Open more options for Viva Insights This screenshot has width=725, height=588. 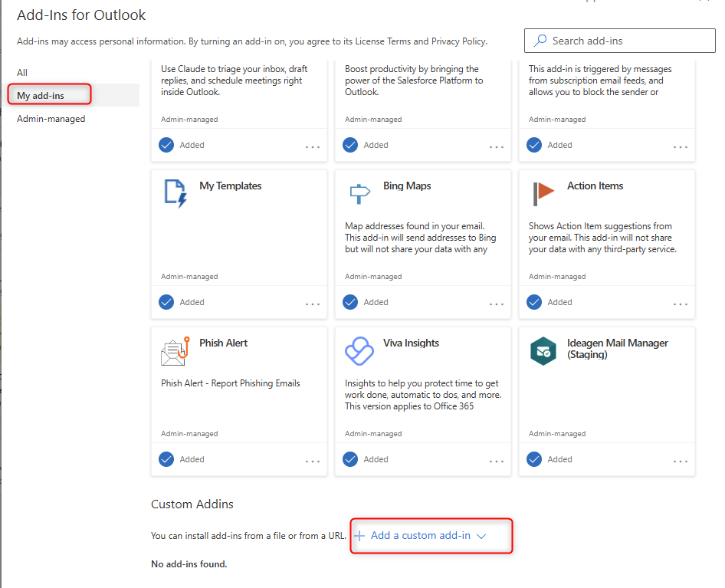[497, 462]
